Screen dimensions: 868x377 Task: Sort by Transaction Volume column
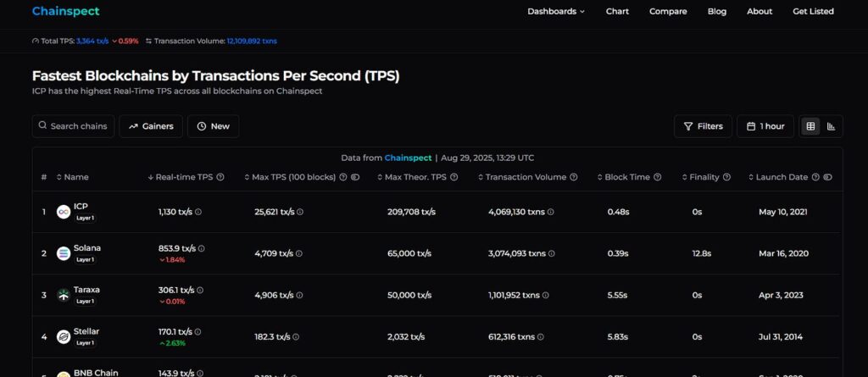pos(522,177)
